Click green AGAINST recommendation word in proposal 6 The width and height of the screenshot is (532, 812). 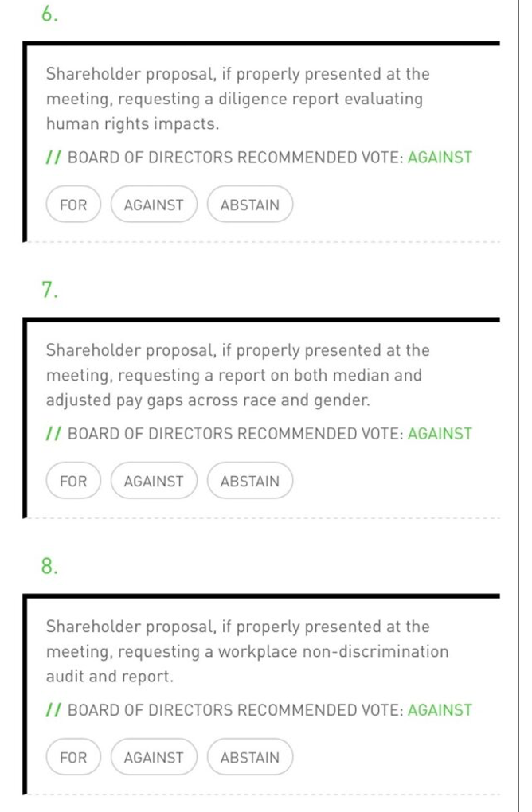coord(440,158)
